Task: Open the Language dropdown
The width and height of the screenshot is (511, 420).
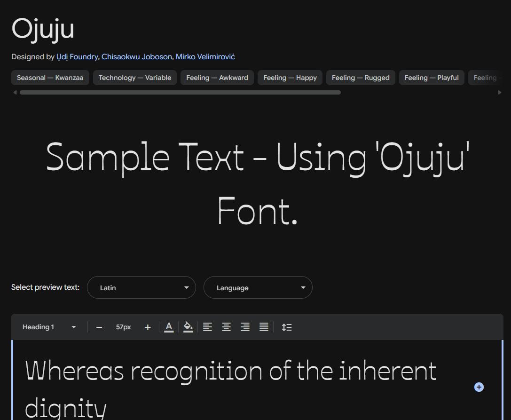Action: (x=258, y=287)
